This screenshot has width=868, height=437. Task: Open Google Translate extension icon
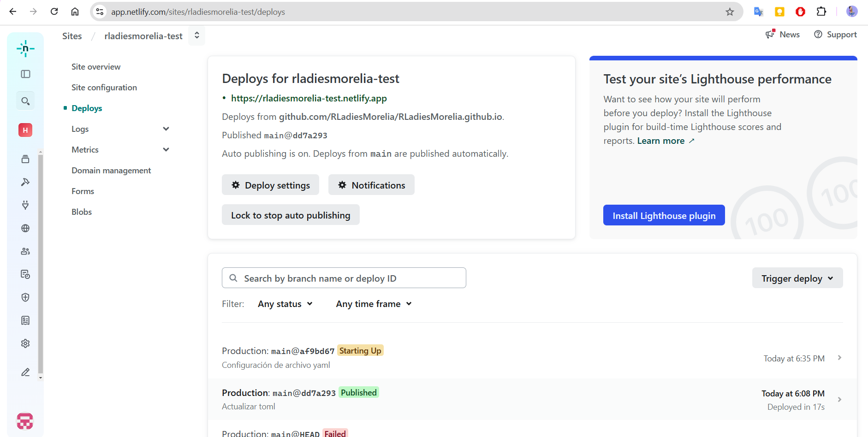point(758,12)
